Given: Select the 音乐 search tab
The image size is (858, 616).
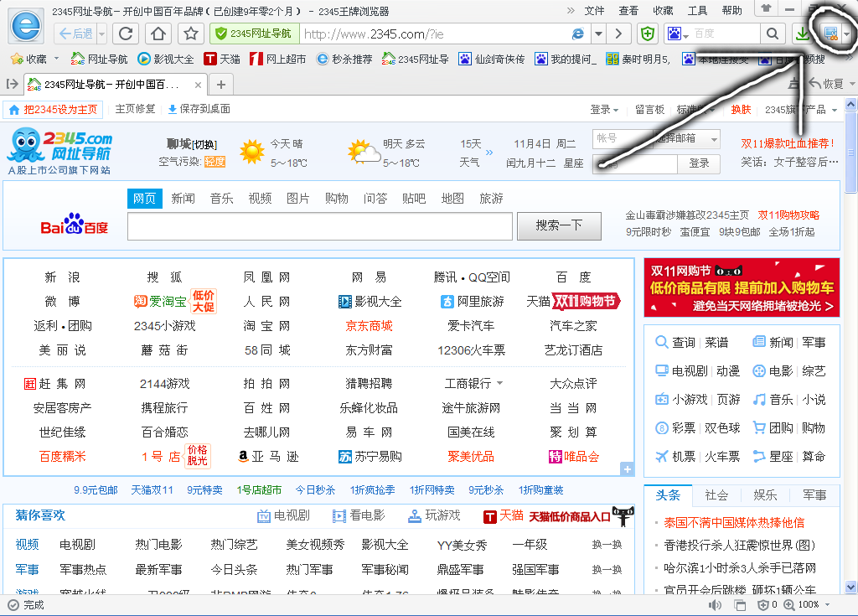Looking at the screenshot, I should 221,199.
